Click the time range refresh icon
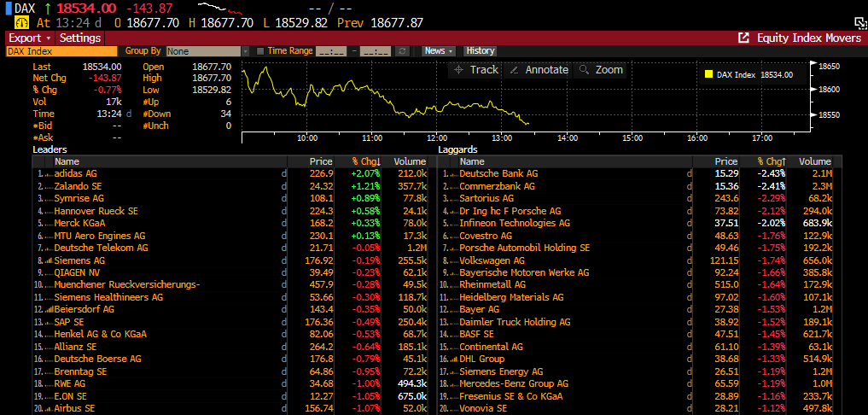 403,51
